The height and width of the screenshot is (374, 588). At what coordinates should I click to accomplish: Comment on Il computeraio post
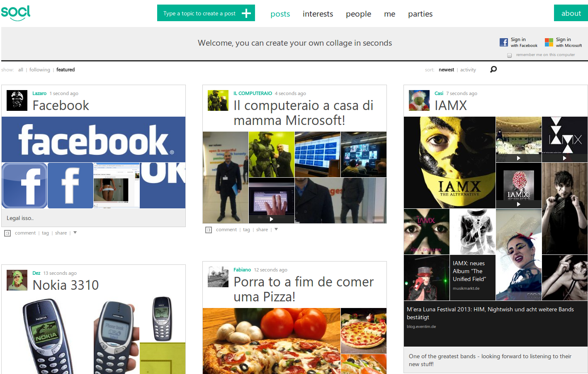tap(226, 230)
